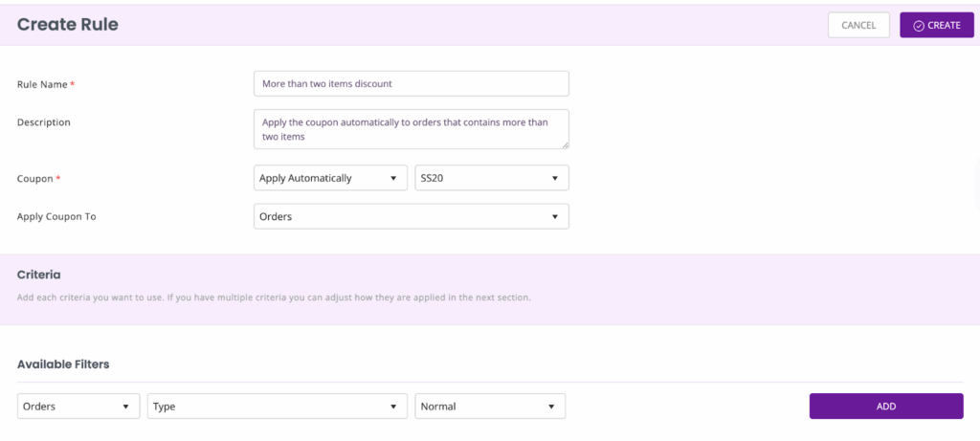Expand the SS20 coupon code dropdown

click(x=492, y=178)
